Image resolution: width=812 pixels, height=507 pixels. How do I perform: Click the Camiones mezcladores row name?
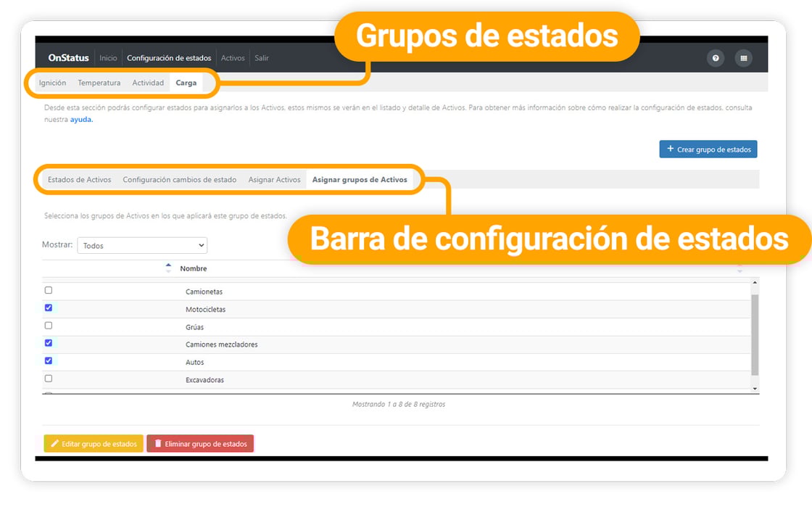(x=222, y=345)
